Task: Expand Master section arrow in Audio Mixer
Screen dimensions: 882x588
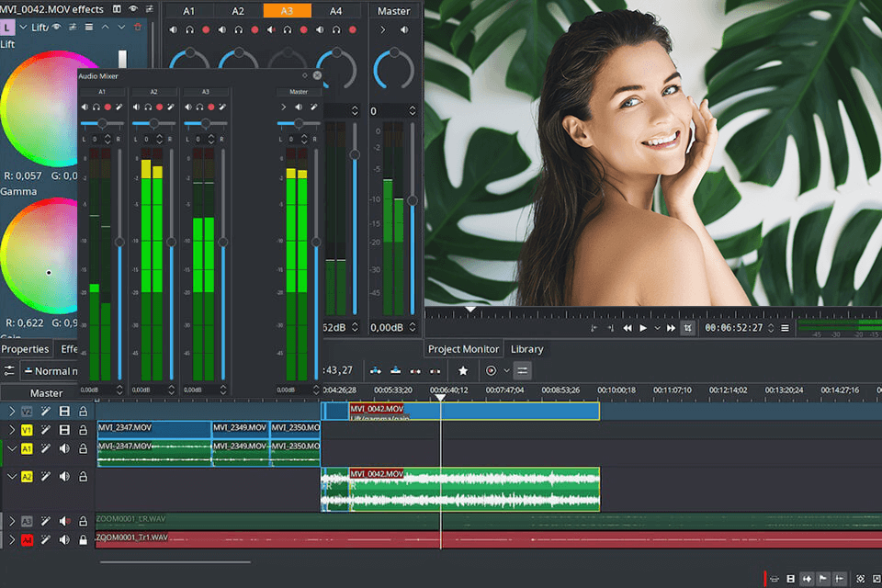Action: [x=284, y=107]
